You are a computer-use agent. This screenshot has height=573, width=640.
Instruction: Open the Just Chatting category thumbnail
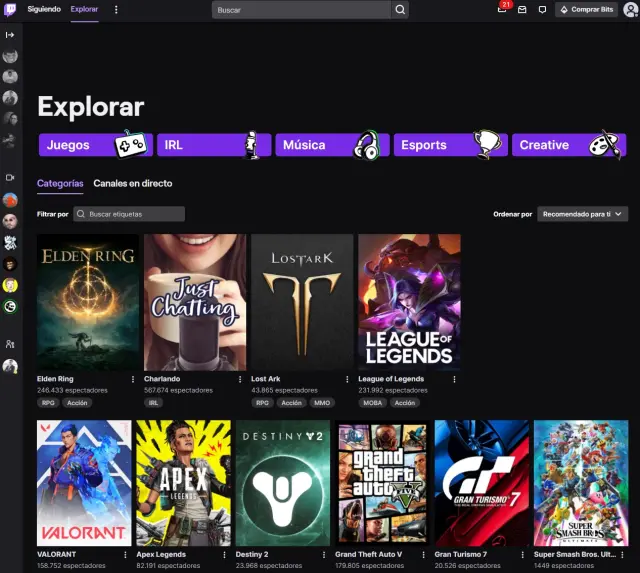(x=195, y=302)
